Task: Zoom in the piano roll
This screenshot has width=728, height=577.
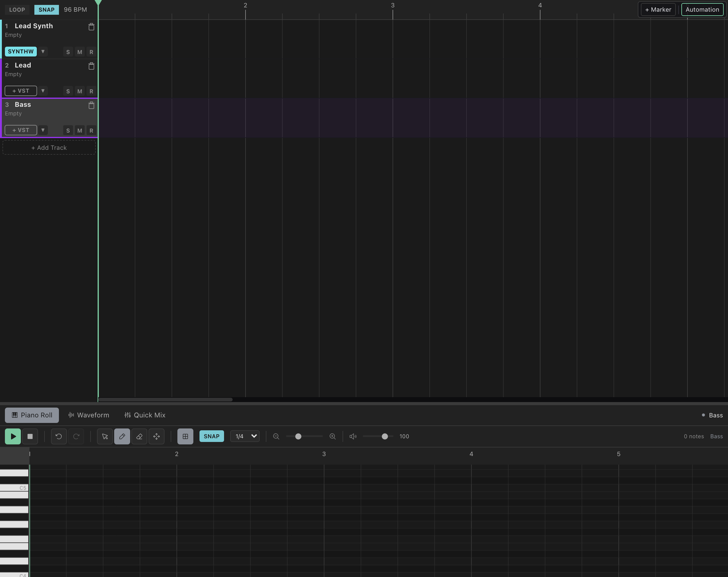Action: coord(333,436)
